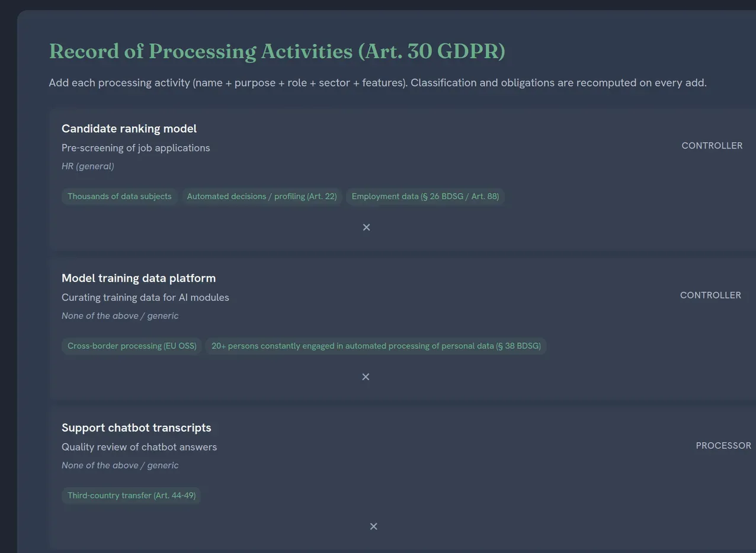Click 'Pre-screening of job applications' purpose text
Viewport: 756px width, 553px height.
tap(136, 148)
